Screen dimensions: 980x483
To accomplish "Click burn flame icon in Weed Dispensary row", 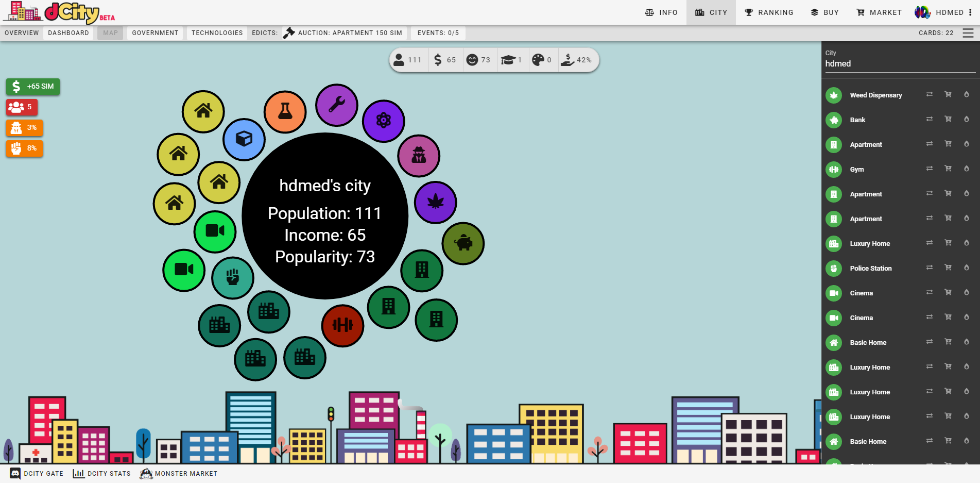I will pyautogui.click(x=967, y=94).
